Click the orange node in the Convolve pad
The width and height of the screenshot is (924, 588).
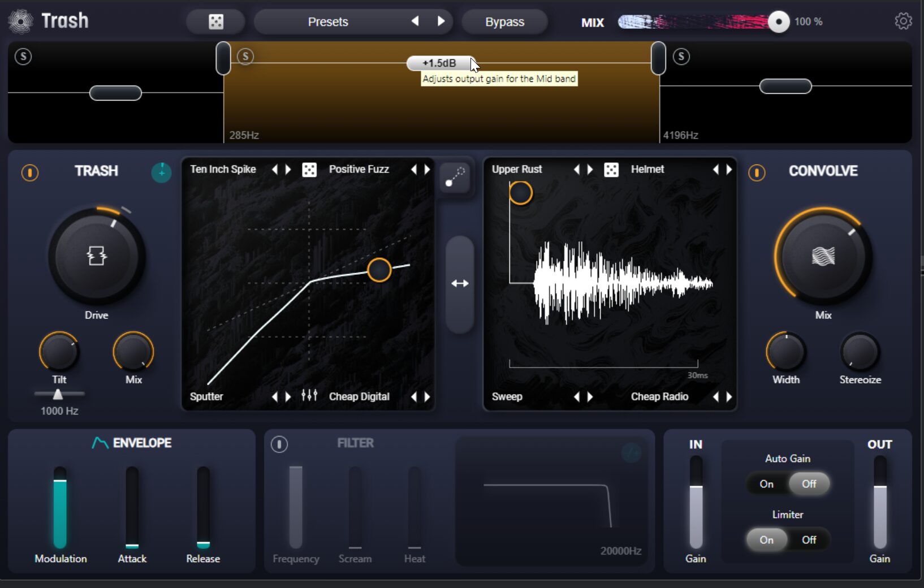pos(520,193)
